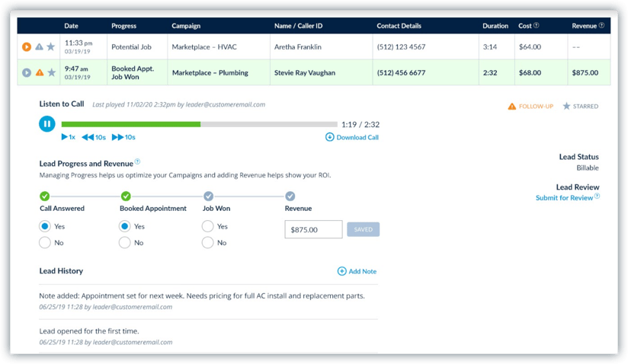Star the Stevie Ray Vaughan lead row
628x364 pixels.
pos(51,72)
